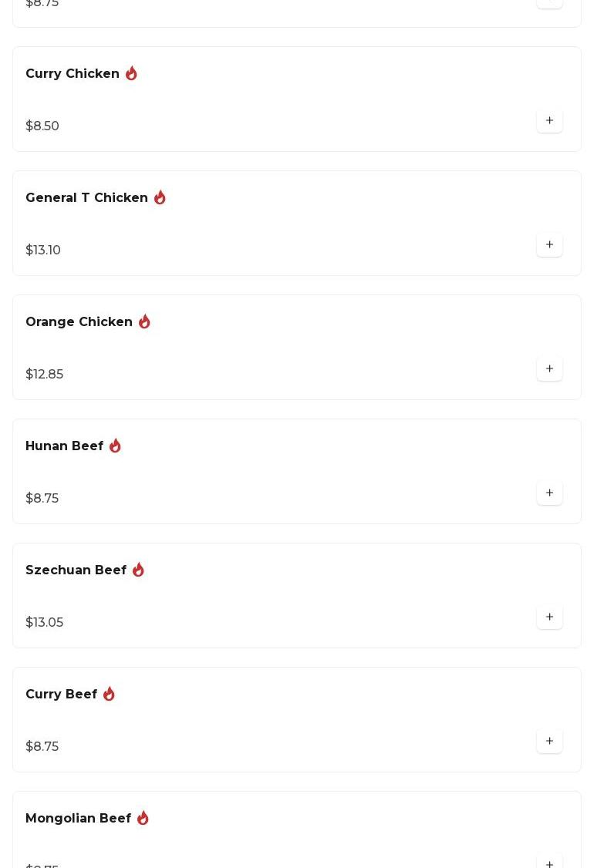The height and width of the screenshot is (868, 594).
Task: Click the flame icon by Mongolian Beef
Action: 143,819
